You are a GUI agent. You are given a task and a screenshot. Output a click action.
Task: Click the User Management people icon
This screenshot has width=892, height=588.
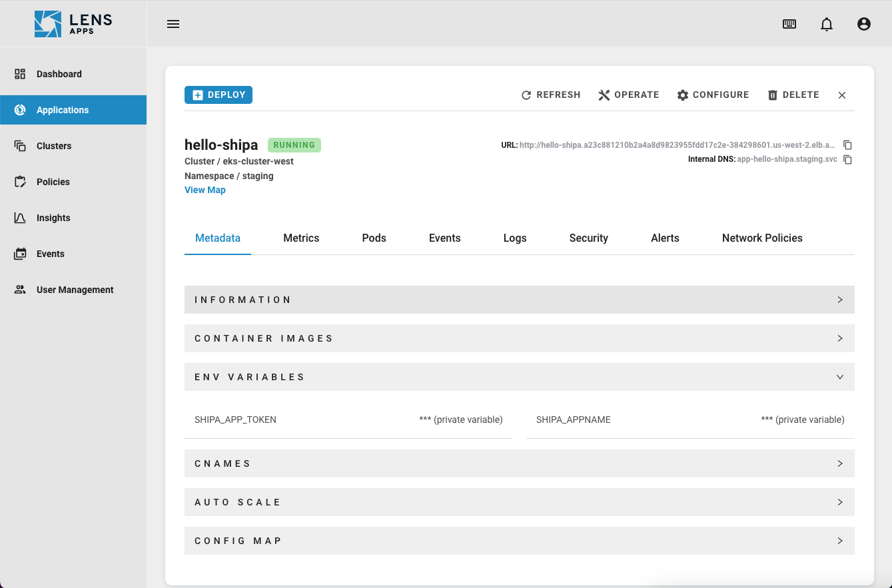[x=20, y=290]
